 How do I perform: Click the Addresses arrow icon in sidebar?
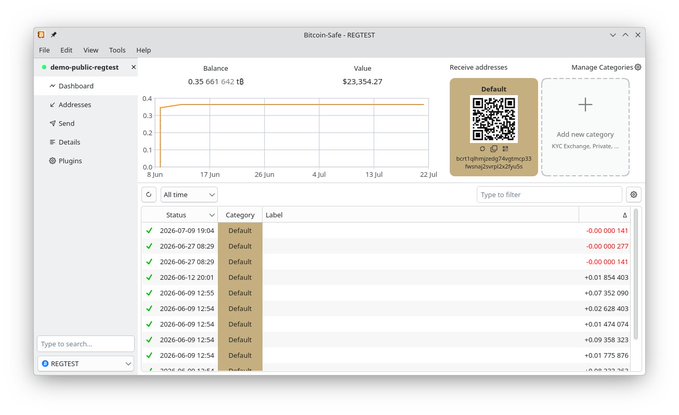tap(52, 104)
